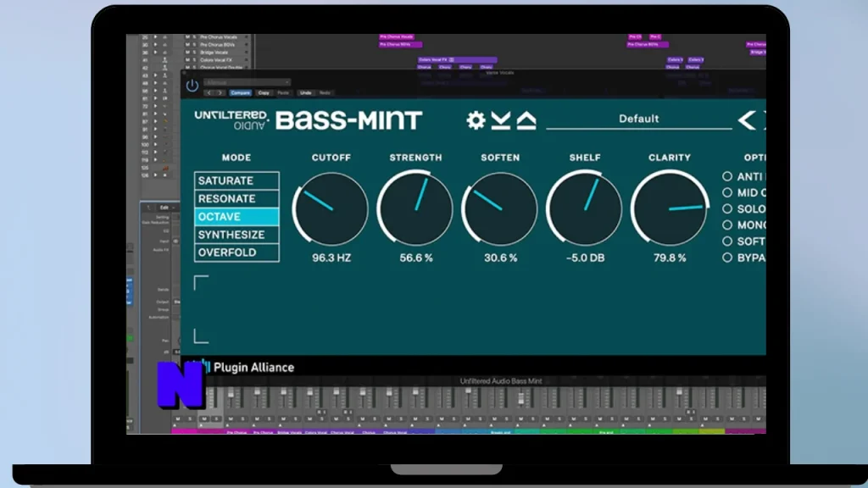The width and height of the screenshot is (868, 488).
Task: Solo the Bridge Vocals track
Action: pos(194,52)
